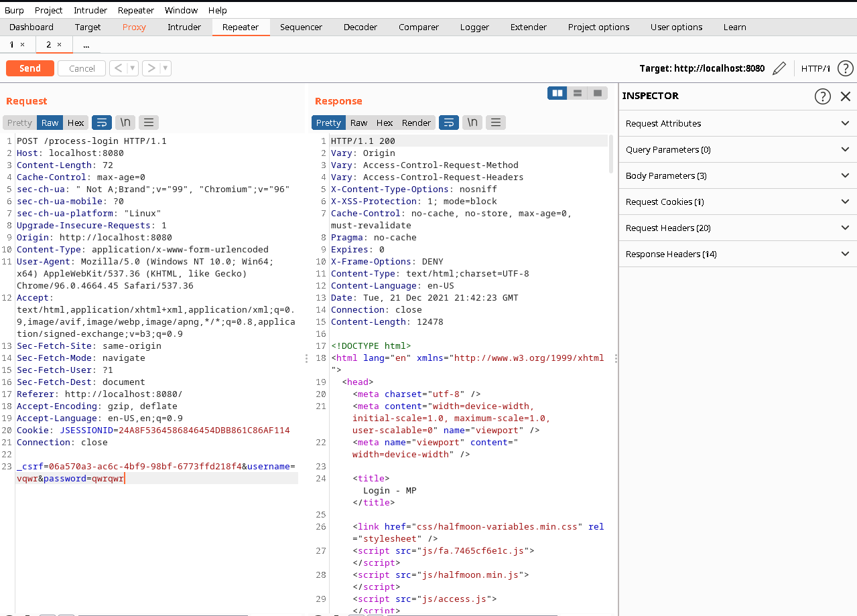
Task: Send the request
Action: [30, 68]
